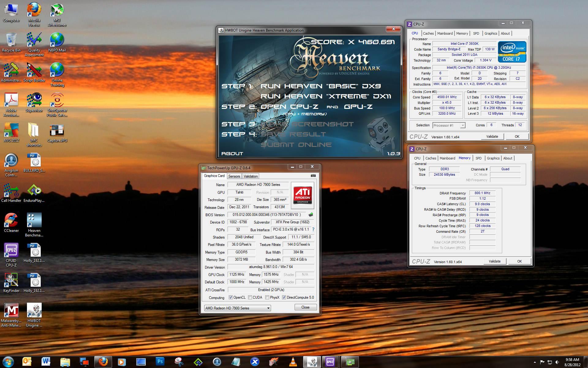Select the CaptureJPG desktop file
This screenshot has height=368, width=588.
(x=57, y=132)
